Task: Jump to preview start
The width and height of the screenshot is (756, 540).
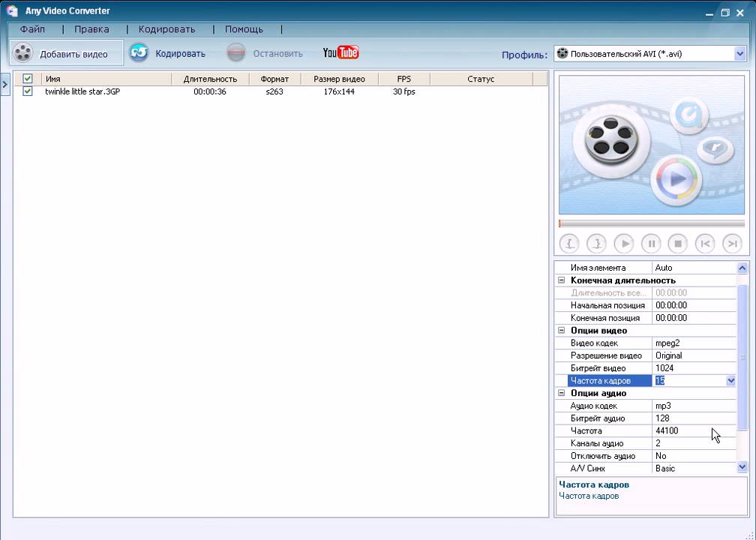Action: [x=705, y=244]
